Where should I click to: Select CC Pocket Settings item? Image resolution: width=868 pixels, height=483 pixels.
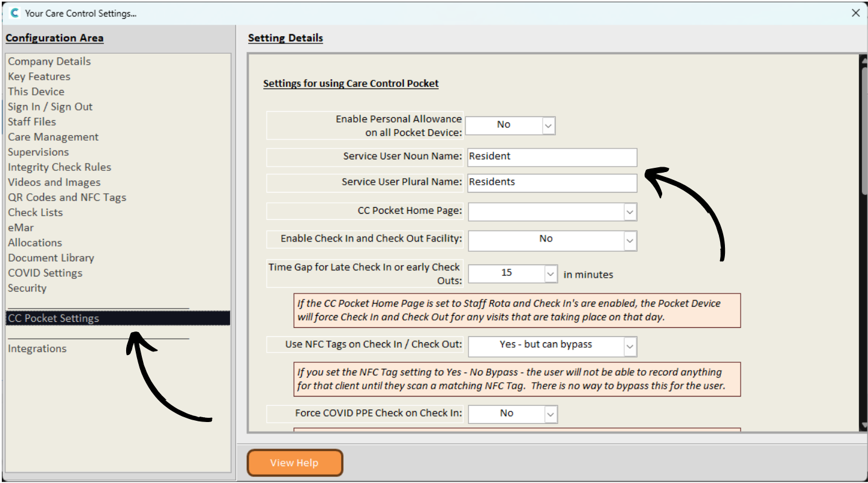pyautogui.click(x=118, y=318)
